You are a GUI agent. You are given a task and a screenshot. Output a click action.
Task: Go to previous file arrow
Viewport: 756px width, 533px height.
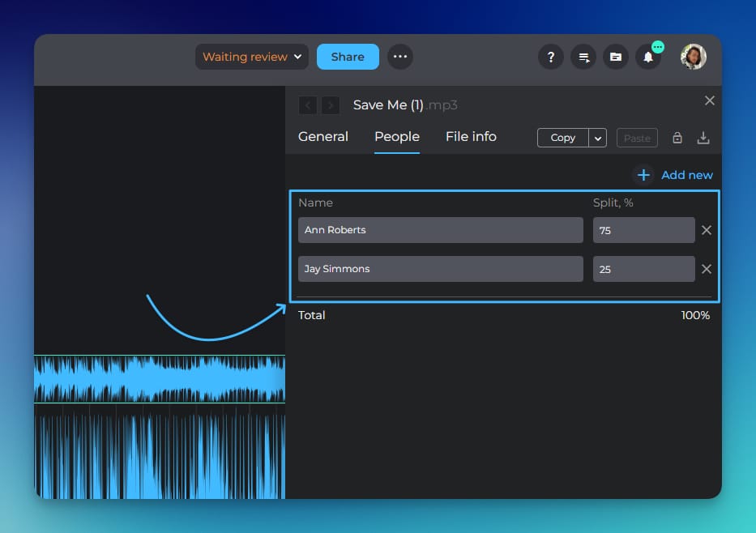point(308,105)
